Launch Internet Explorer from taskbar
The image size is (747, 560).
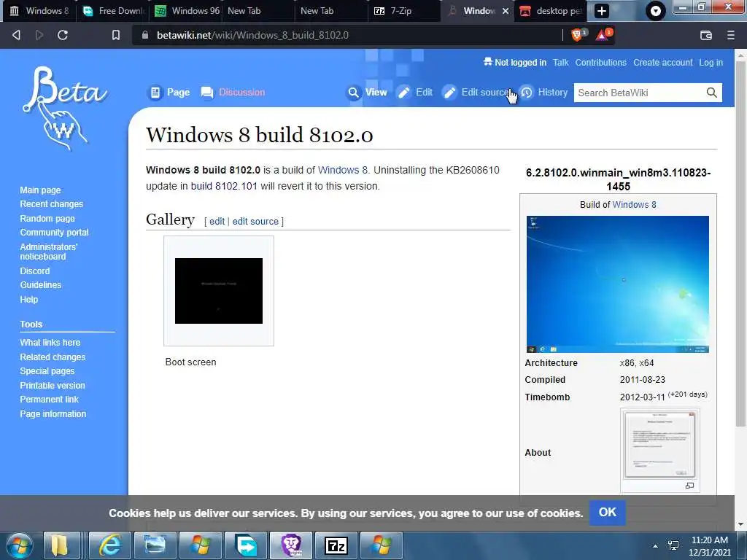pyautogui.click(x=109, y=545)
